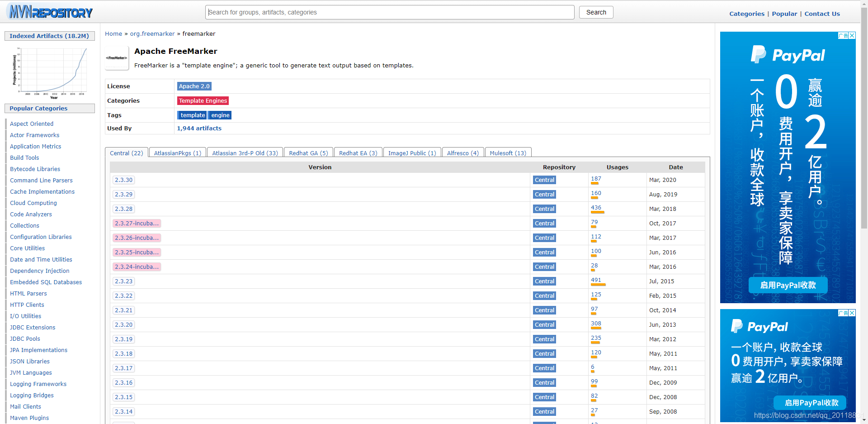View 308 usages of version 2.3.20

(596, 323)
